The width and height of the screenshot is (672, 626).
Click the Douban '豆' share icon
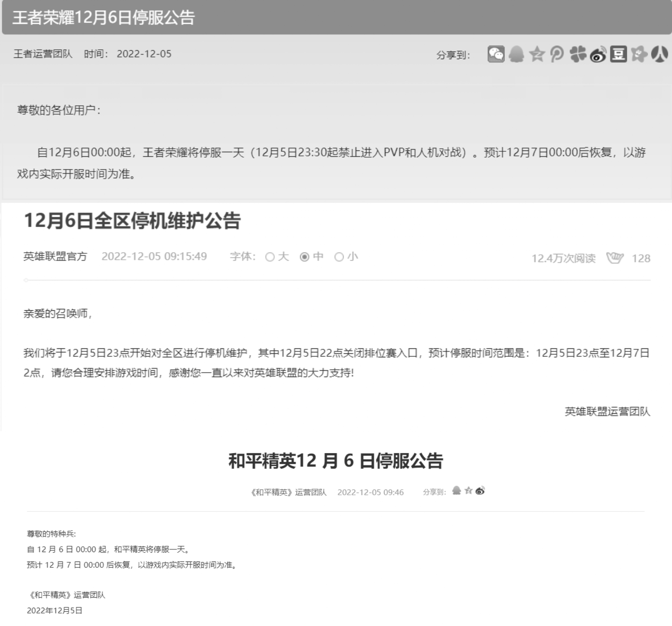point(618,55)
